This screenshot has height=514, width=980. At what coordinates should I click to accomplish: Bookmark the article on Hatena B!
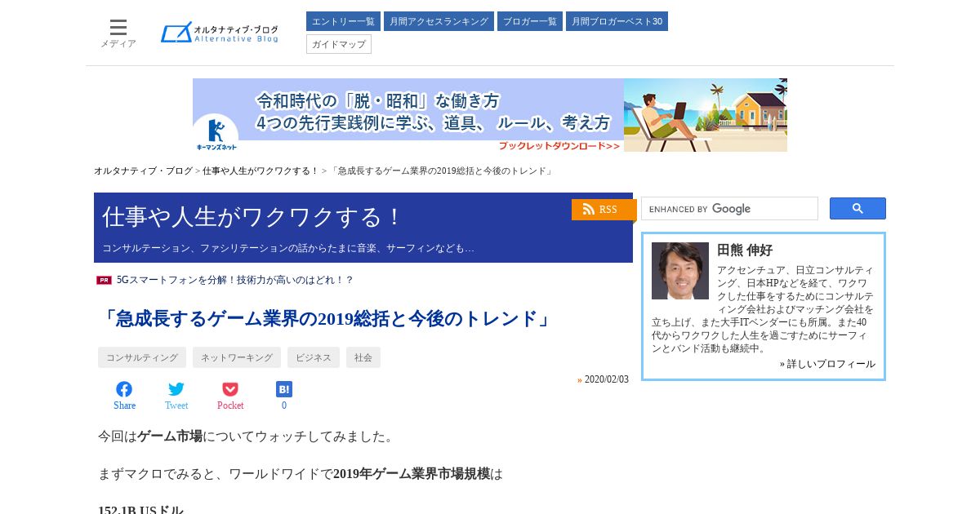click(x=284, y=396)
